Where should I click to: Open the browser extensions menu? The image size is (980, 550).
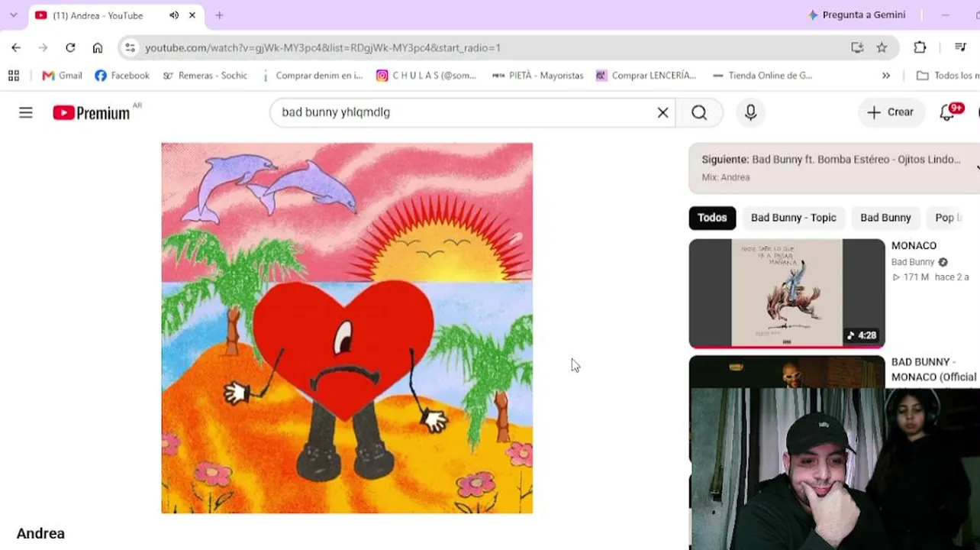pyautogui.click(x=920, y=47)
